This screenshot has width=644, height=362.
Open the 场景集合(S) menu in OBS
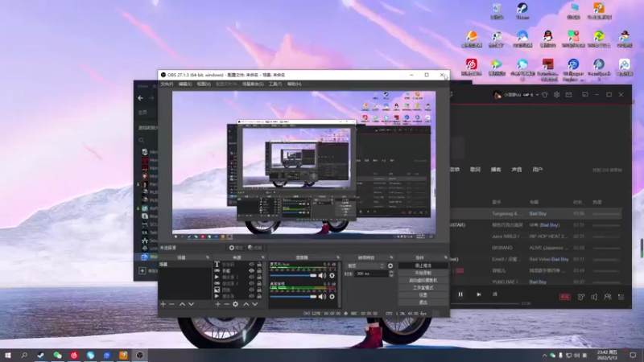(x=253, y=84)
